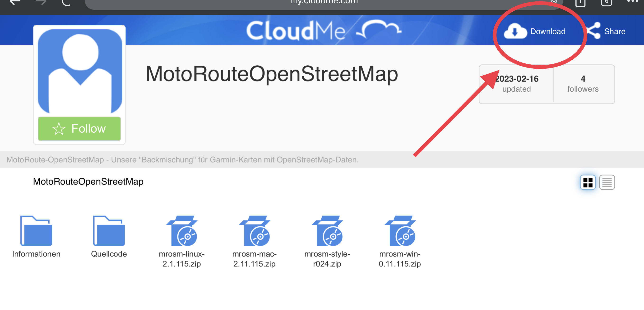Click the 4 followers count

[583, 84]
